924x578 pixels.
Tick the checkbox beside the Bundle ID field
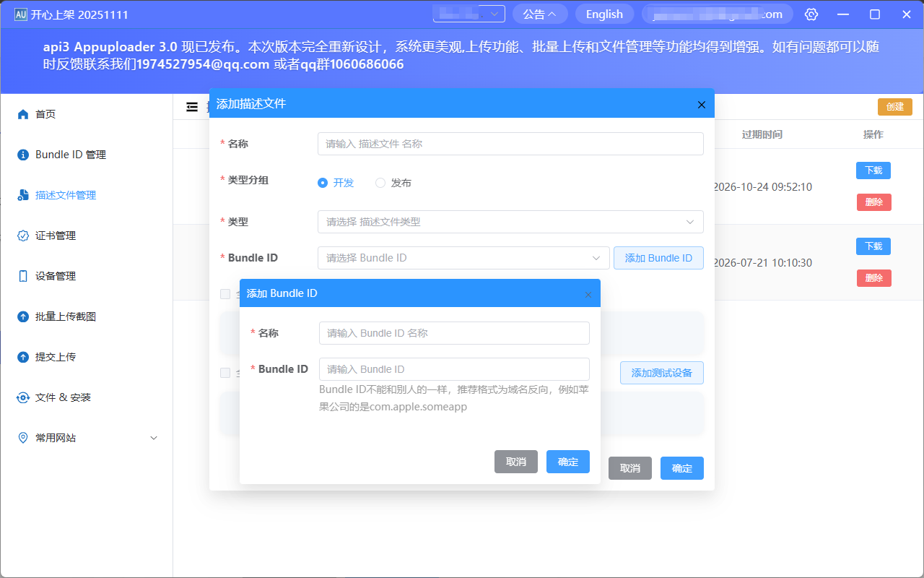[x=225, y=294]
